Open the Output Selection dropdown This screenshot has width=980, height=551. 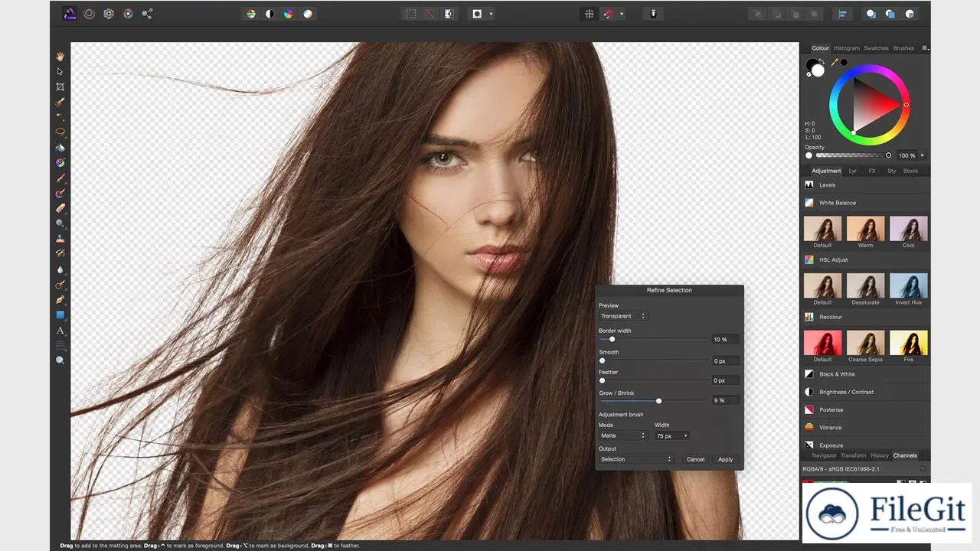pos(635,459)
